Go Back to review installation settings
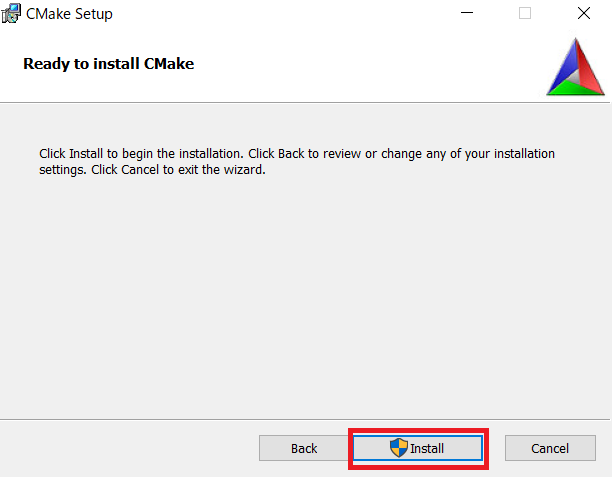 (304, 448)
